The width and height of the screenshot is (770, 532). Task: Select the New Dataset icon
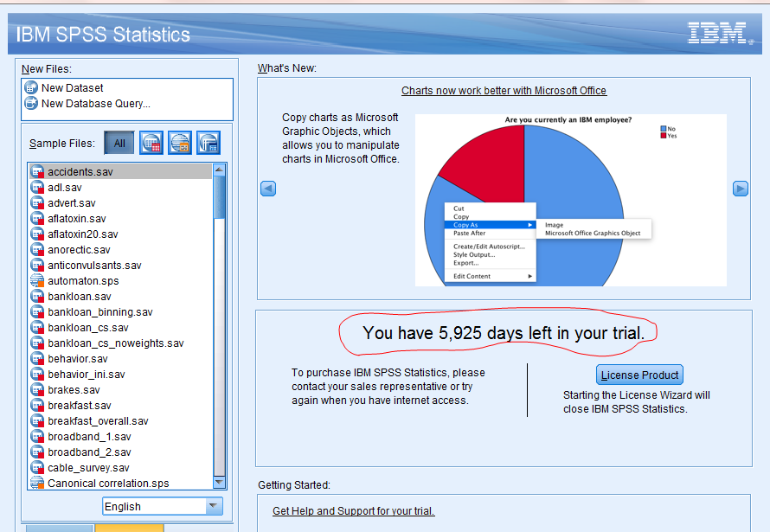point(31,88)
